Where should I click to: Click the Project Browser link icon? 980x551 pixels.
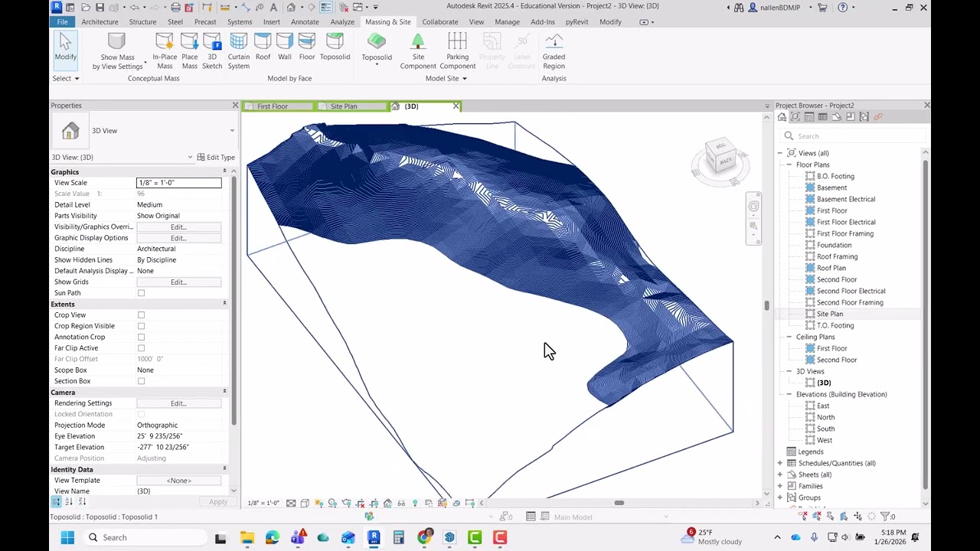pos(878,117)
